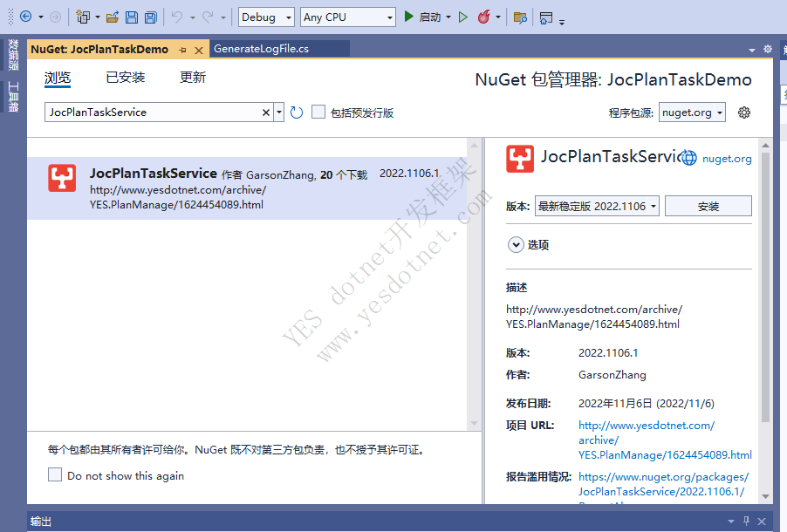
Task: Toggle include prerelease checkbox
Action: [318, 112]
